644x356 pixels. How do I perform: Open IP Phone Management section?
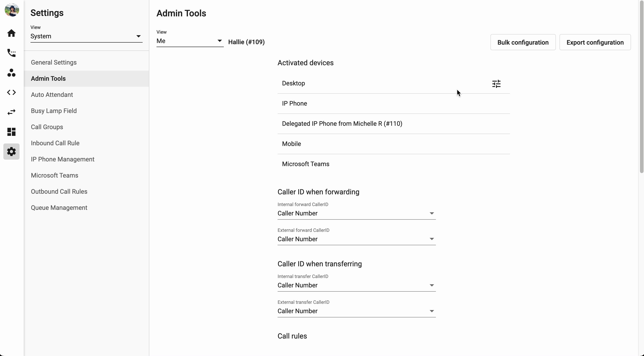click(63, 159)
